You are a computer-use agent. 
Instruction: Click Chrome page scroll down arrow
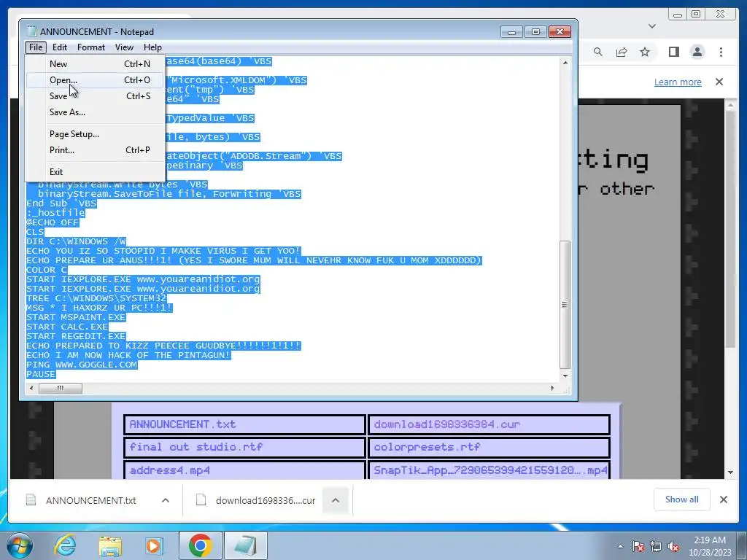[731, 472]
